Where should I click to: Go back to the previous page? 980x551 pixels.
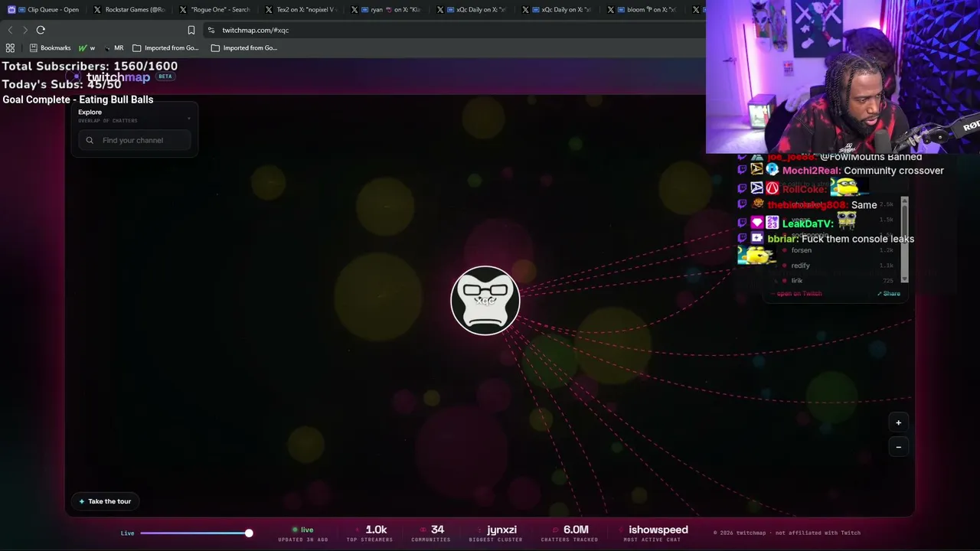tap(10, 30)
